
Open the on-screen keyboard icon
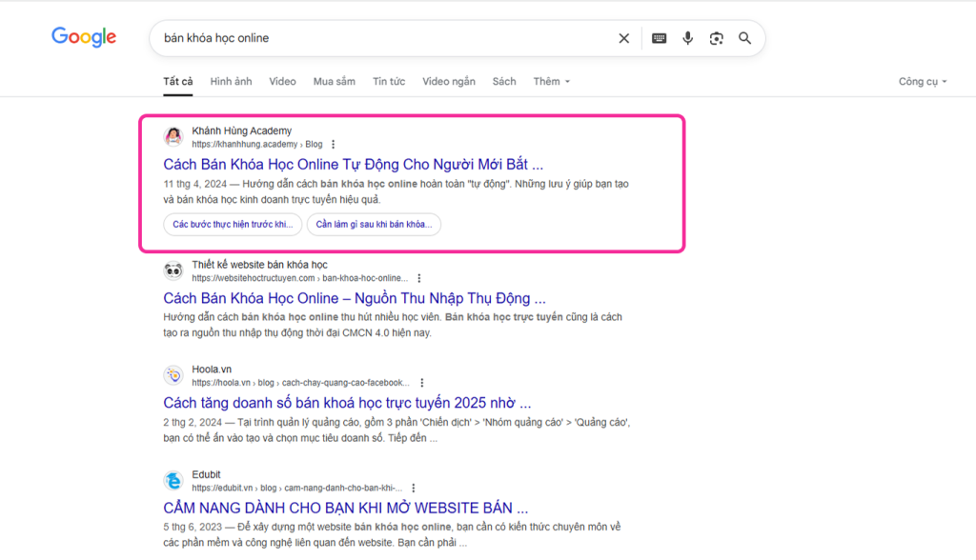660,39
